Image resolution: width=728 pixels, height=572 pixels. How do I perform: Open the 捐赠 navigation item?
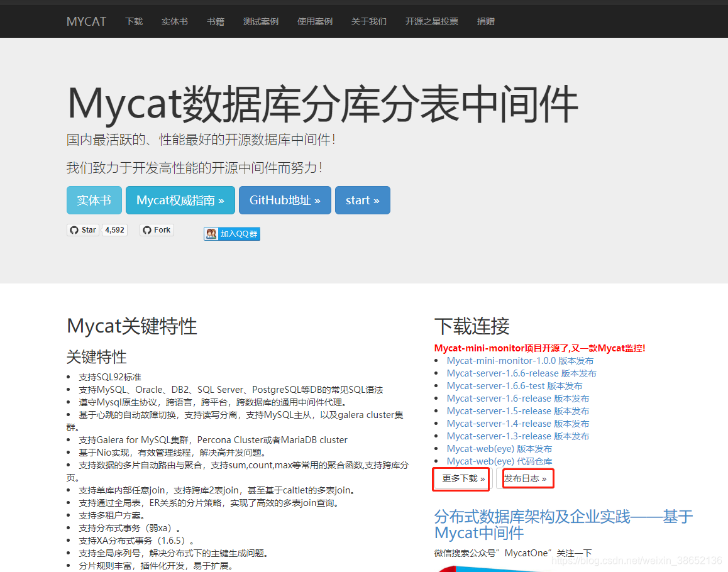pos(485,21)
